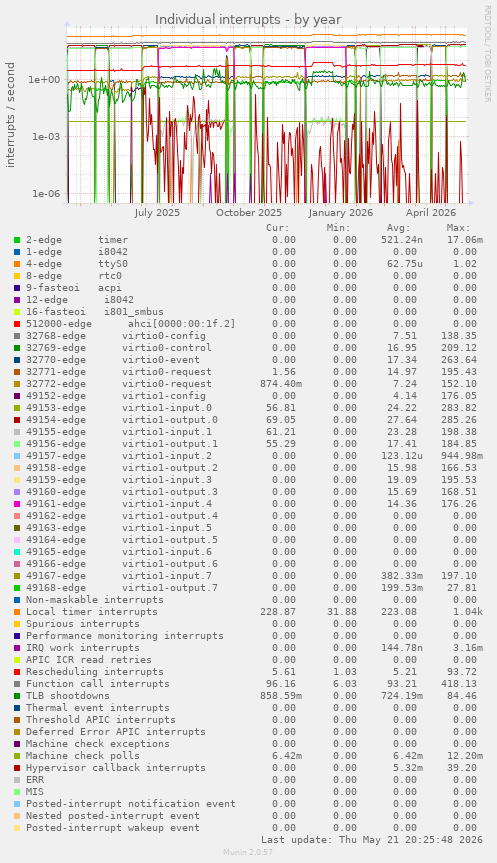
Task: Click the green swatch beside 2-edge timer
Action: [x=17, y=240]
